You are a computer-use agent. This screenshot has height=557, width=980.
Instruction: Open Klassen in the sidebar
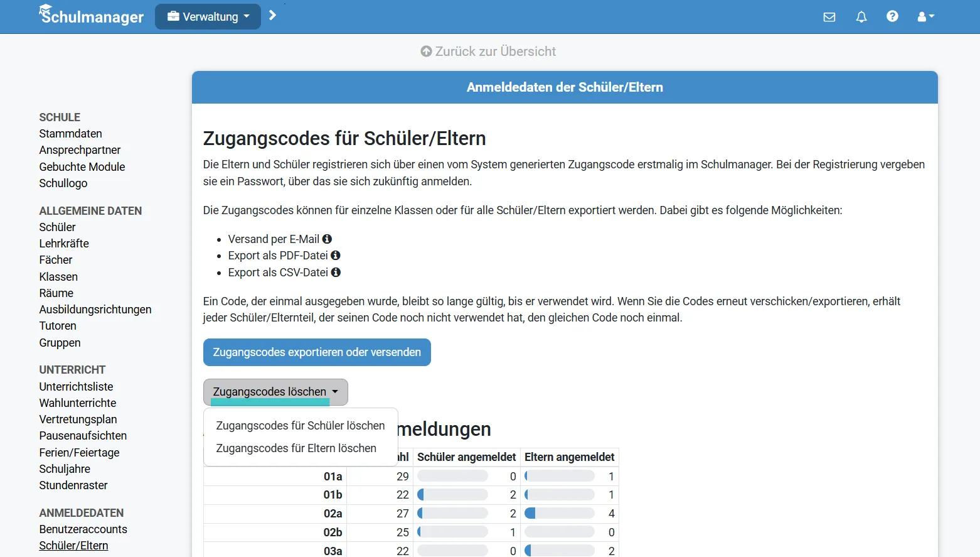tap(58, 277)
